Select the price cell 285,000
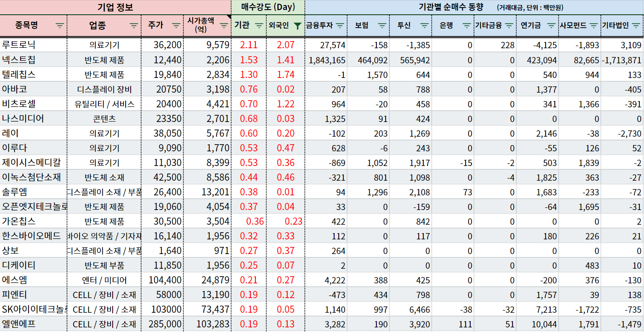 162,324
